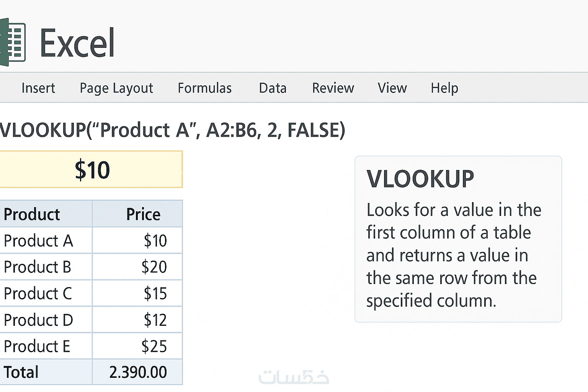Select the $12 price cell
Image resolution: width=588 pixels, height=392 pixels.
click(138, 320)
